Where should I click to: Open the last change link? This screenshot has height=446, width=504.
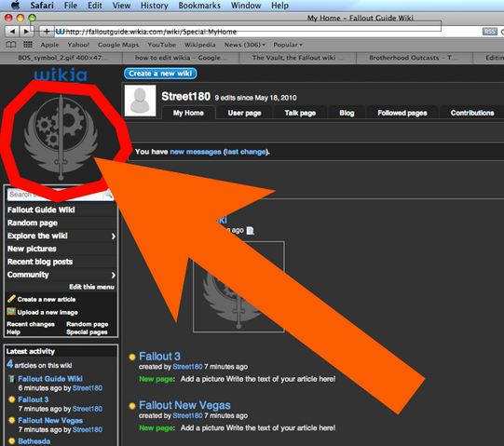coord(246,152)
